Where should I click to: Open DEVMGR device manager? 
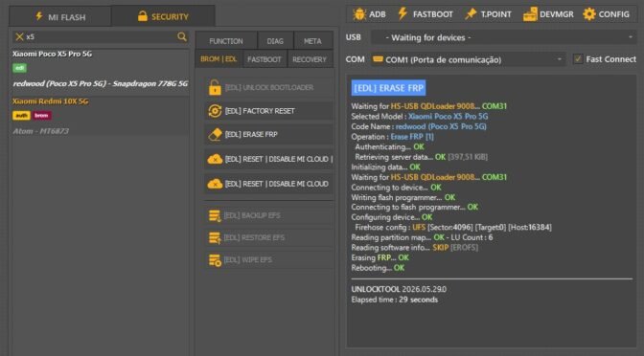548,14
